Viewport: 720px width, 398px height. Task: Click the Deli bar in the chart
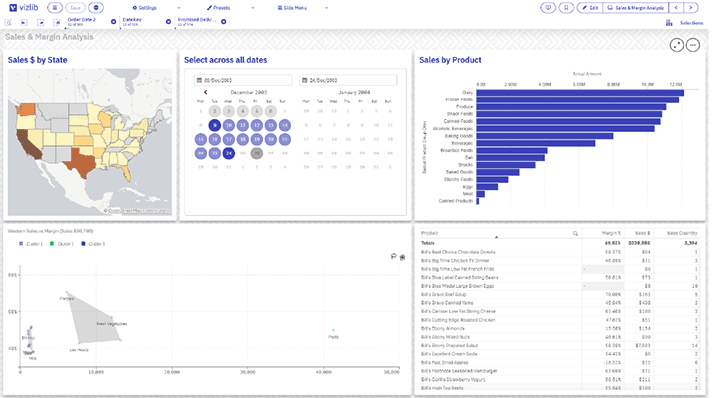click(x=511, y=158)
